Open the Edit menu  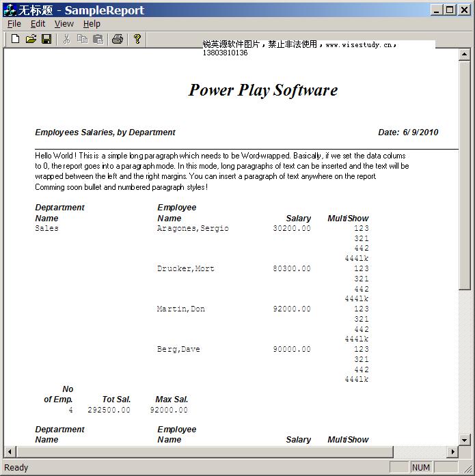coord(38,24)
